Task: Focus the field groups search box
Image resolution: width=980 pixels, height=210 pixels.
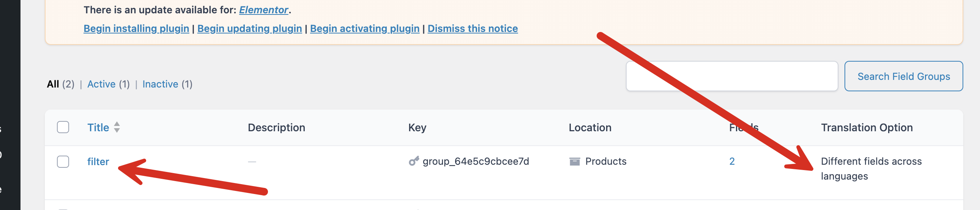Action: point(731,76)
